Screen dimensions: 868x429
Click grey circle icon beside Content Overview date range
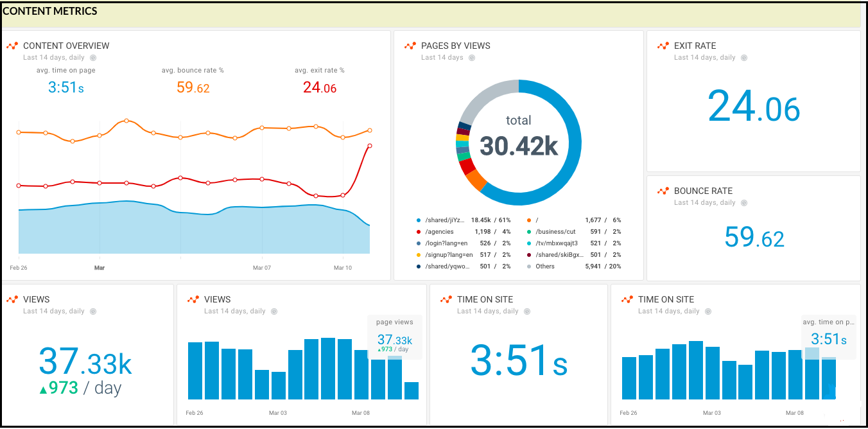pos(93,58)
